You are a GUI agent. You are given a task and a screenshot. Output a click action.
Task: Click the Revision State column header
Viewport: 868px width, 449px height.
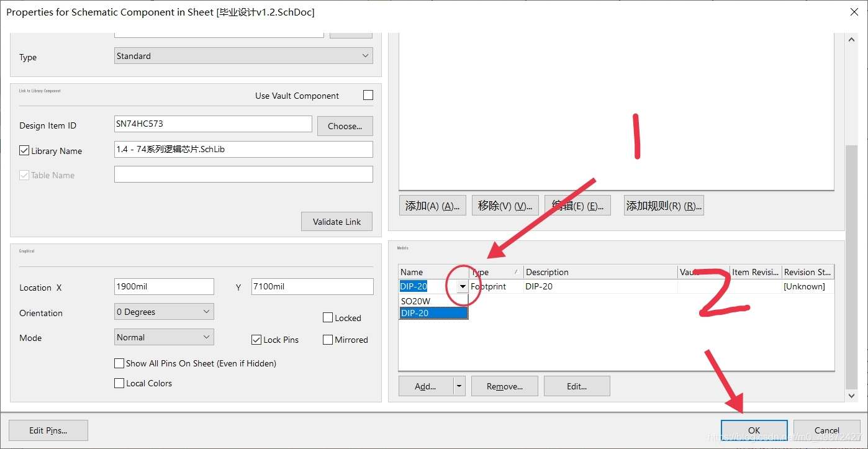tap(808, 272)
